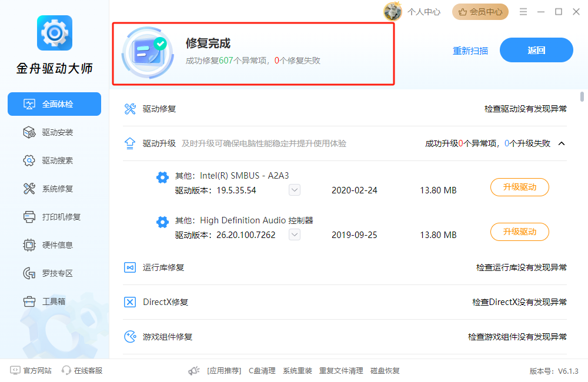Open 官方网站 link
The height and width of the screenshot is (382, 588).
tap(31, 371)
